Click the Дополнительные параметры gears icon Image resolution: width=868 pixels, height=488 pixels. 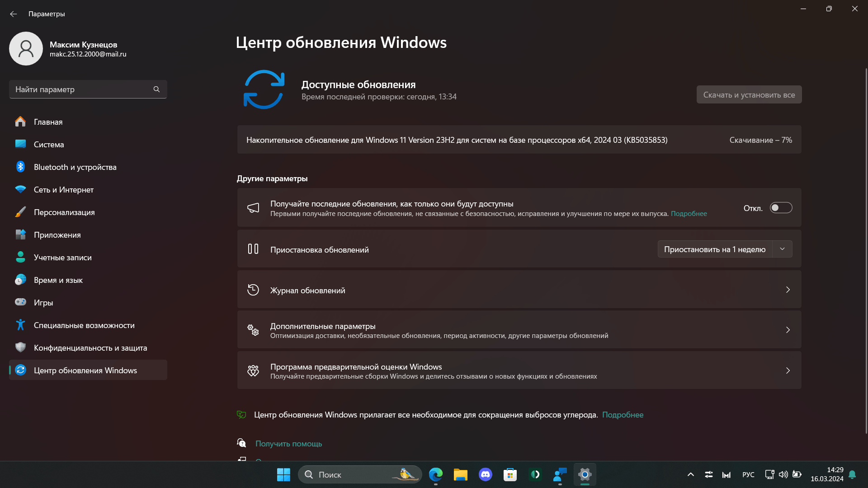click(x=253, y=330)
